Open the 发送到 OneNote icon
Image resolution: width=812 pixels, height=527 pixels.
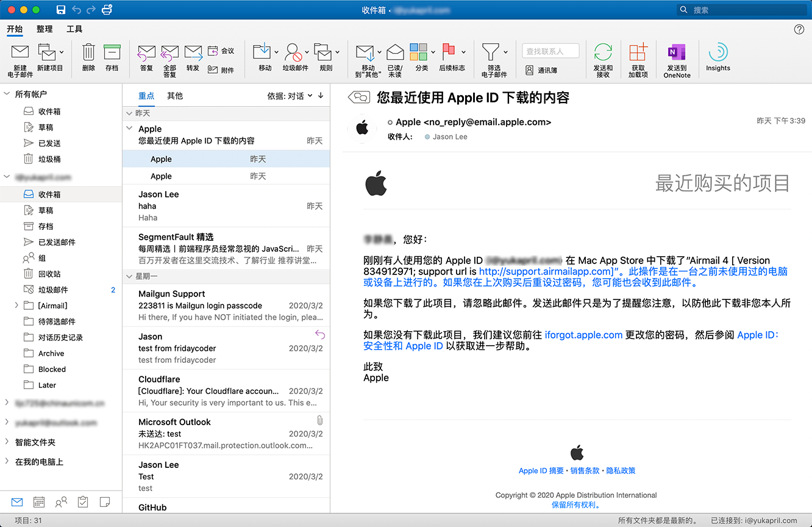[677, 54]
